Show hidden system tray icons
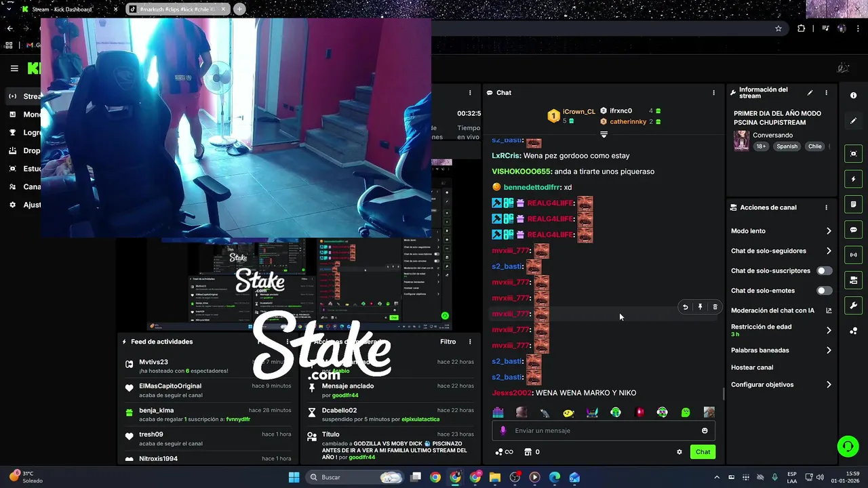The height and width of the screenshot is (488, 868). [x=717, y=477]
